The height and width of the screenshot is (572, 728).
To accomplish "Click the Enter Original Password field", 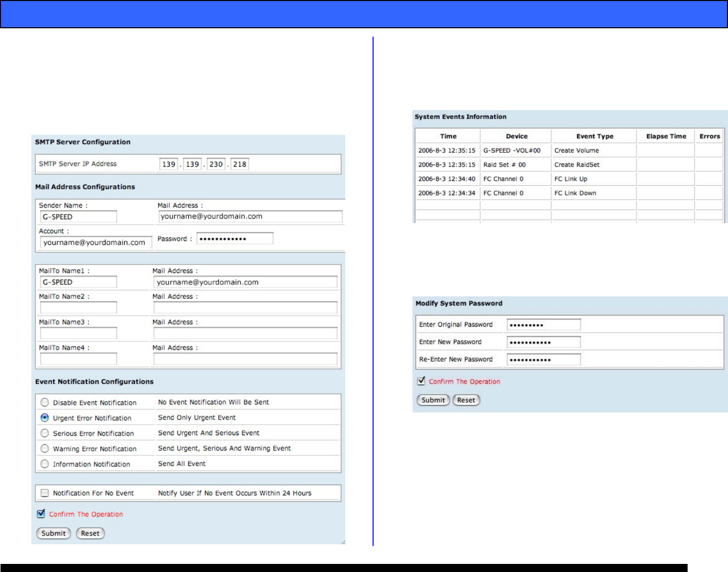I will (544, 325).
